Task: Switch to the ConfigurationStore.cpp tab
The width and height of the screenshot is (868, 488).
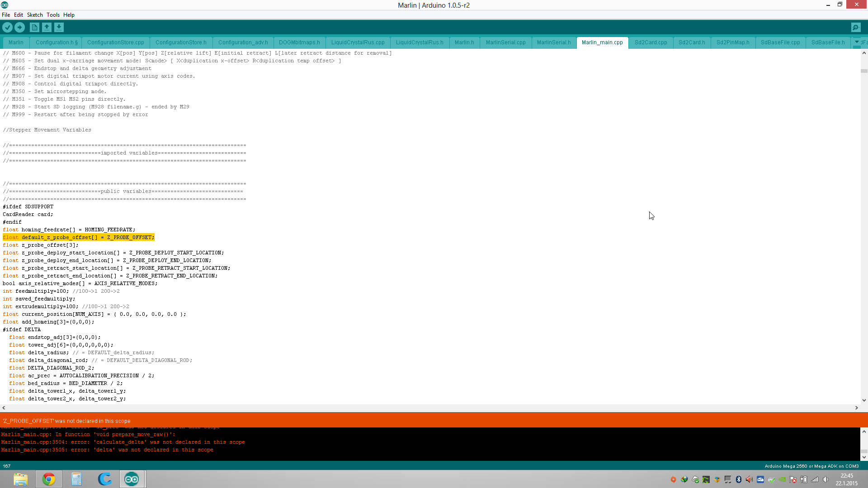Action: click(x=116, y=42)
